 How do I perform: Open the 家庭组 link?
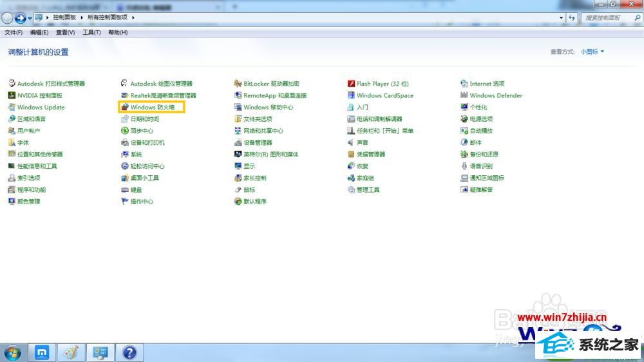pyautogui.click(x=365, y=178)
